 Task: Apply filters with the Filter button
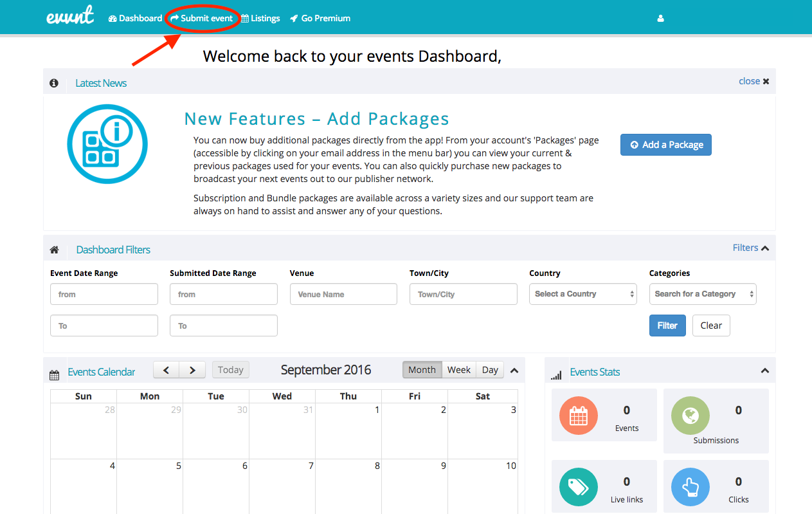[x=667, y=326]
